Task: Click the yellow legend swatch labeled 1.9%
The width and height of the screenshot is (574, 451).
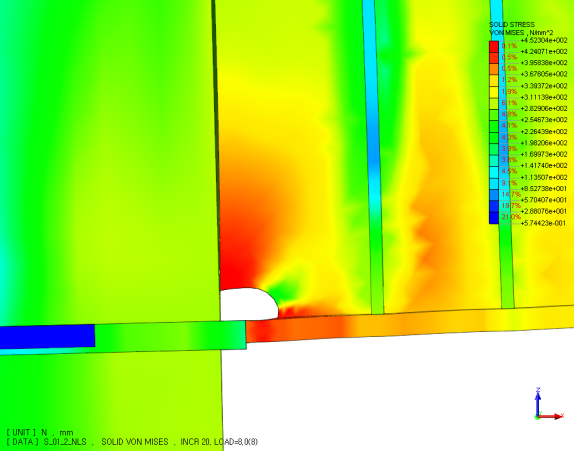Action: 494,92
